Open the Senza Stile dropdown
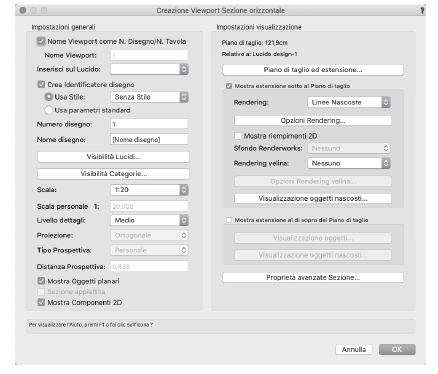Viewport: 438px width, 374px height. click(149, 97)
